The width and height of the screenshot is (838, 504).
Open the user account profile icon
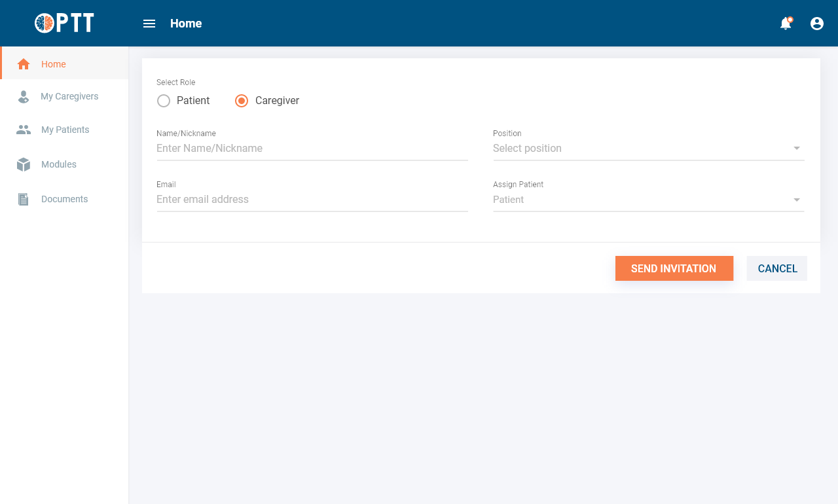point(817,24)
